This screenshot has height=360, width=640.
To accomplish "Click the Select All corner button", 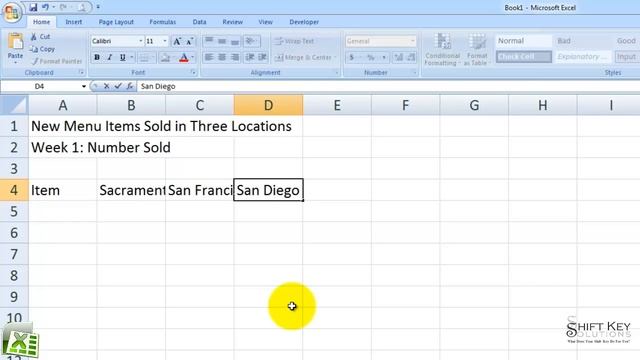I will pyautogui.click(x=14, y=105).
